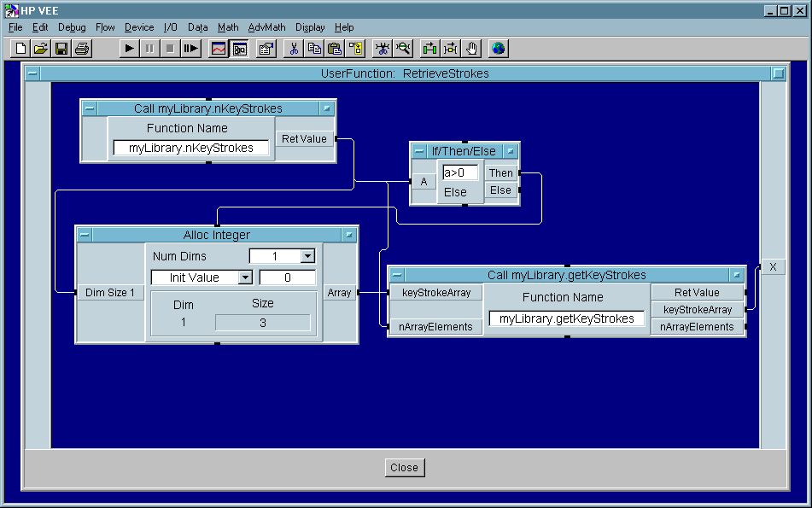Cut selection using the scissors icon
The width and height of the screenshot is (812, 508).
pos(293,49)
